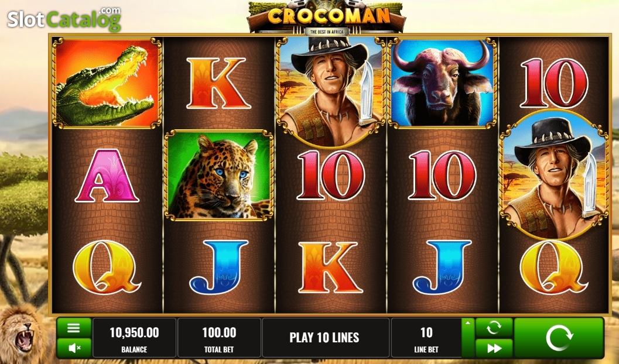
Task: Click the Balance amount display
Action: [x=134, y=338]
